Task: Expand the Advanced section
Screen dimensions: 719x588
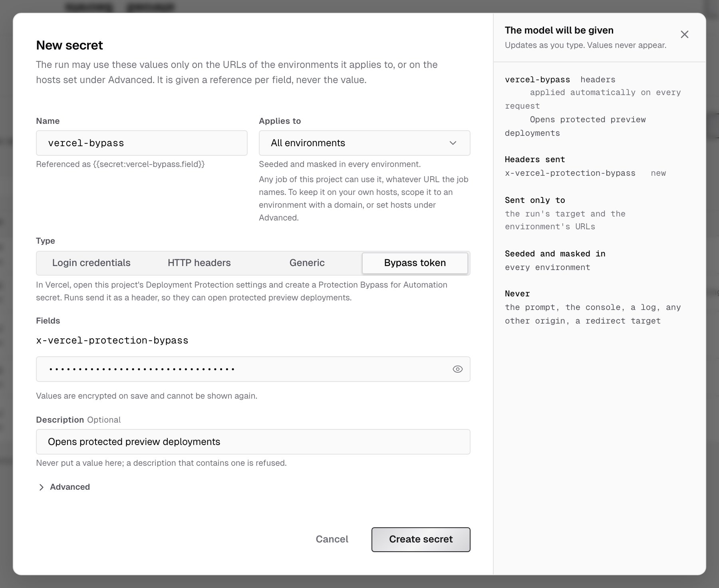Action: tap(64, 487)
